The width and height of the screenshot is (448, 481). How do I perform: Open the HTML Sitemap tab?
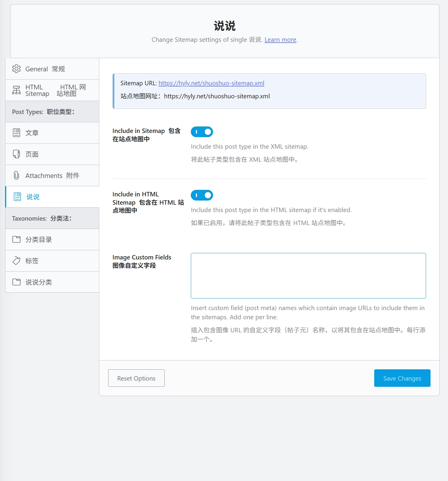(x=52, y=90)
